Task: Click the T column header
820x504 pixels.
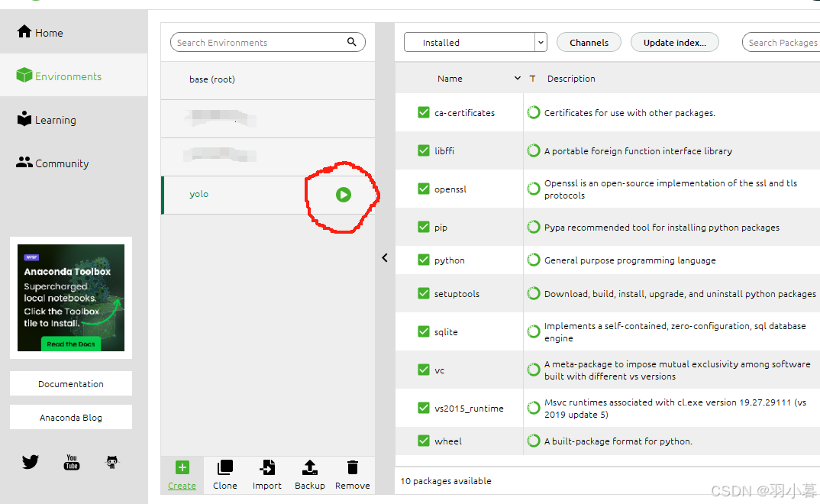Action: (x=532, y=79)
